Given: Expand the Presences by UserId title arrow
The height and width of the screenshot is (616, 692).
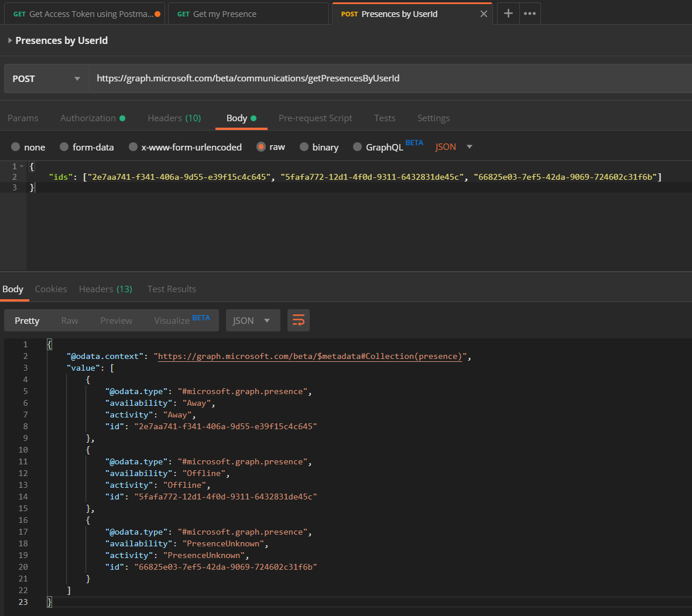Looking at the screenshot, I should (10, 40).
